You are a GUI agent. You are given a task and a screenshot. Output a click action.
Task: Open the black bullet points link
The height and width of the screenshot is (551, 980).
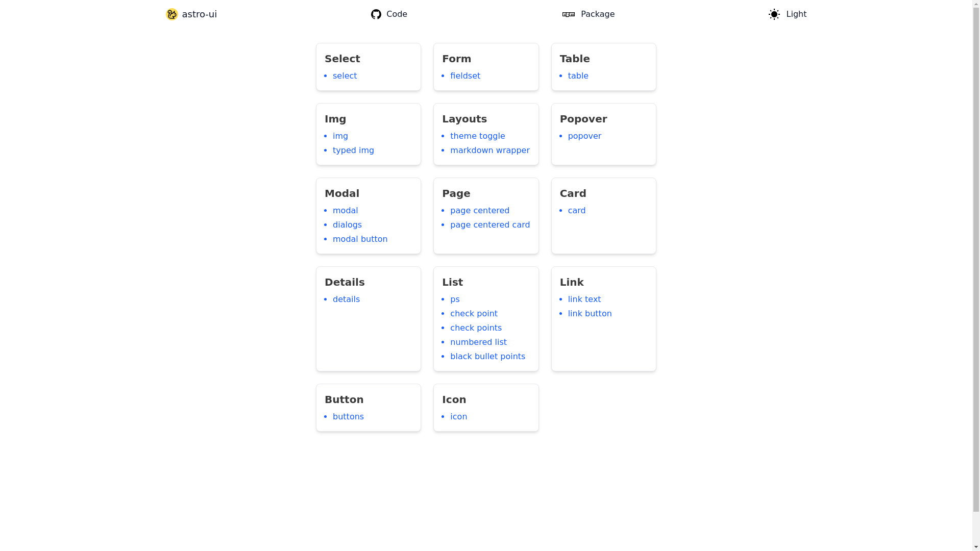(x=487, y=357)
